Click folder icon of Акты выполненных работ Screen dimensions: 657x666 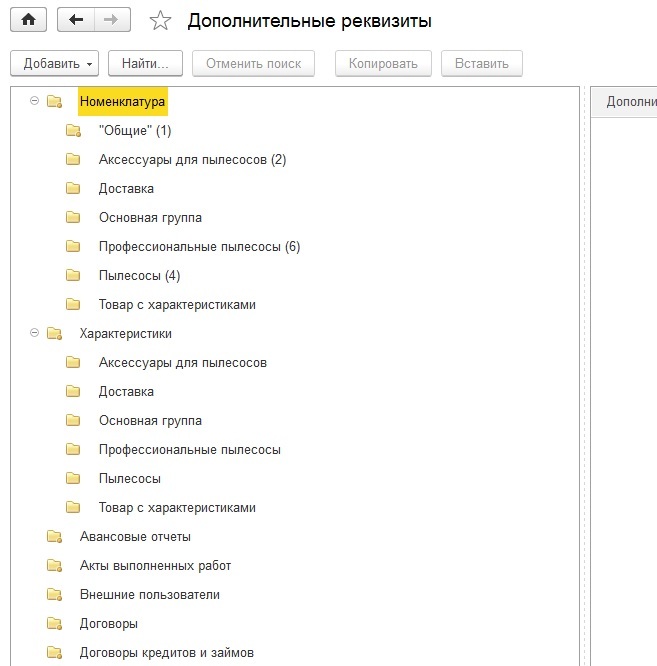coord(54,566)
